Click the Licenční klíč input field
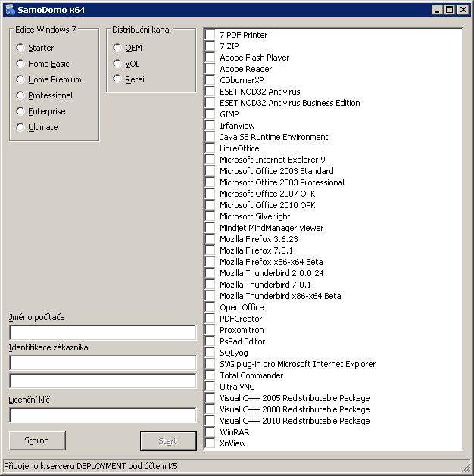This screenshot has width=474, height=476. [x=103, y=415]
